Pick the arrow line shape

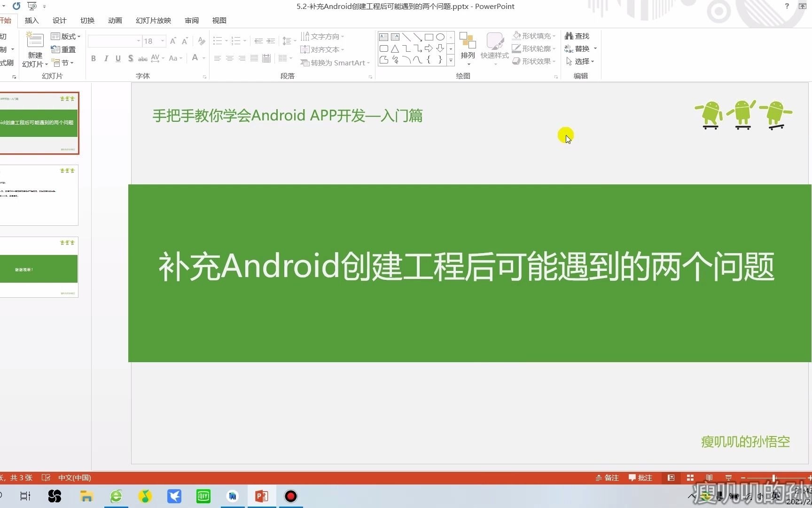pos(418,37)
